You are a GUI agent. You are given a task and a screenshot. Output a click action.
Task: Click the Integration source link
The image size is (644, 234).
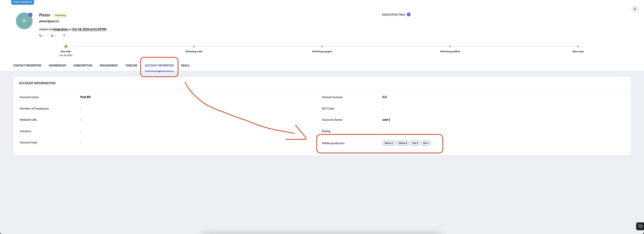[x=60, y=29]
